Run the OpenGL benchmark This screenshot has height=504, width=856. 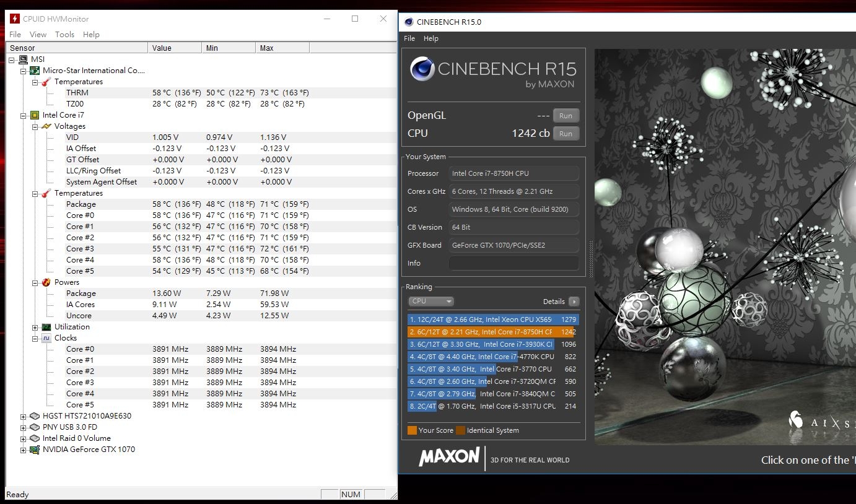pyautogui.click(x=566, y=116)
